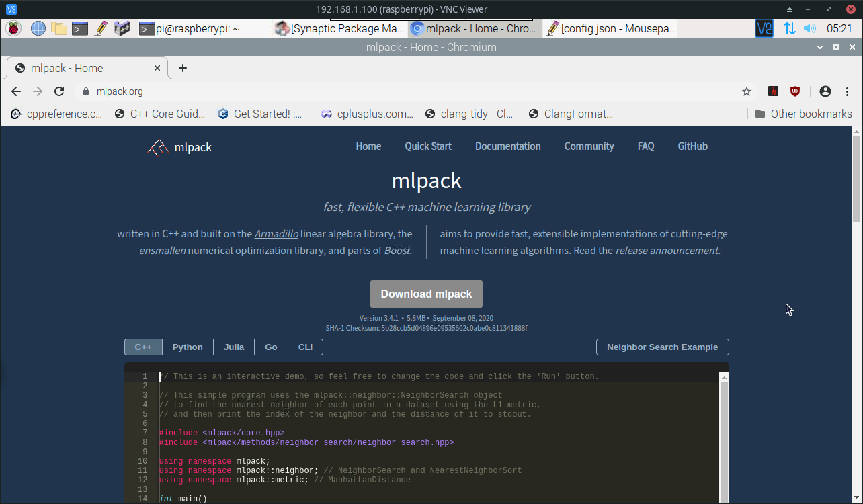Image resolution: width=863 pixels, height=504 pixels.
Task: Open the Home nav item
Action: click(x=368, y=146)
